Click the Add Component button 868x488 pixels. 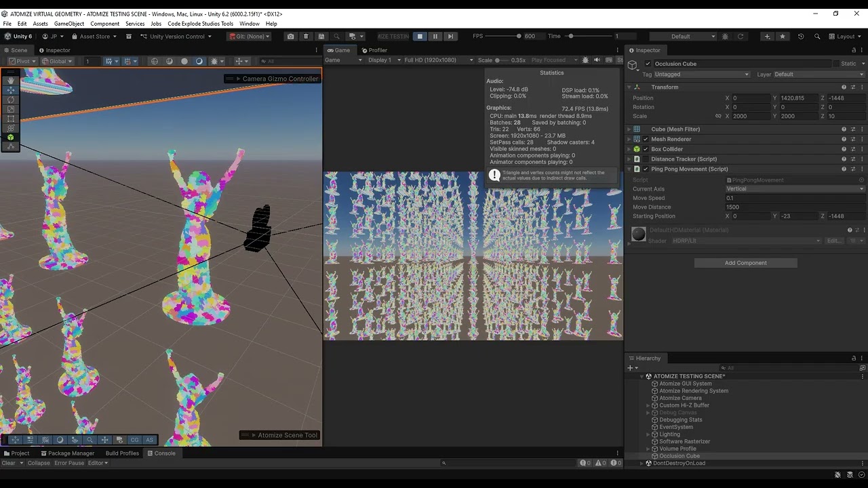tap(745, 263)
